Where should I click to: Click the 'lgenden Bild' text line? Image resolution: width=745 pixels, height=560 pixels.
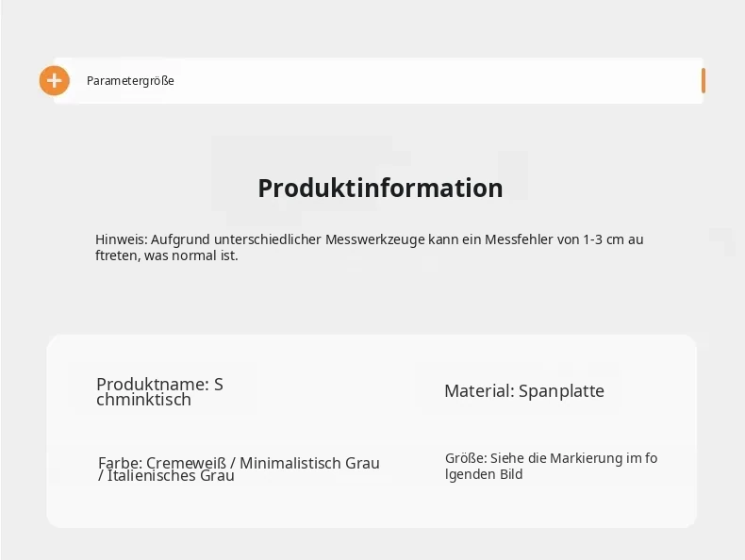[x=484, y=474]
